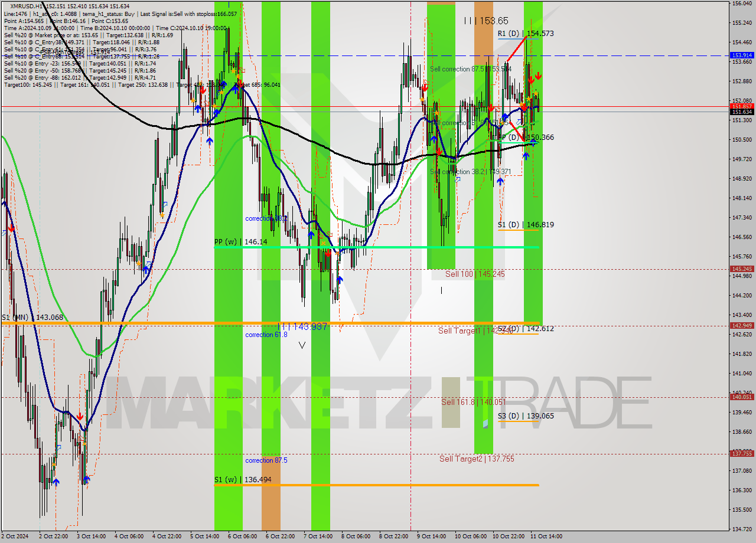Click the 145.245 red price tag

[742, 269]
